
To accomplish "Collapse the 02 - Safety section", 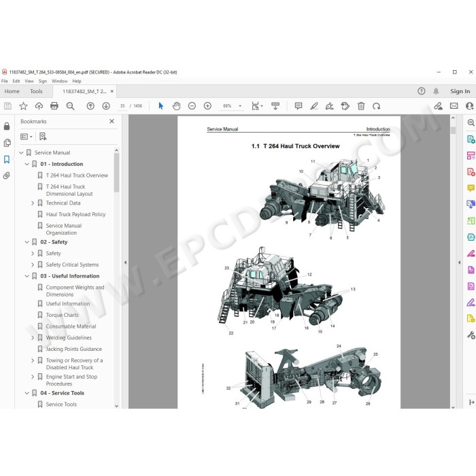I will pos(27,242).
